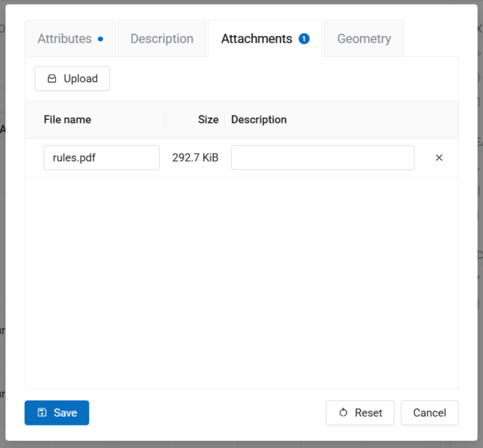This screenshot has height=448, width=483.
Task: Click the upload tray icon
Action: tap(52, 79)
